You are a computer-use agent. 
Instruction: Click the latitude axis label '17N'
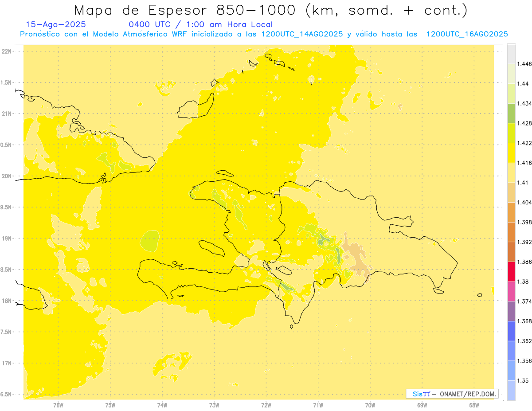[x=8, y=363]
